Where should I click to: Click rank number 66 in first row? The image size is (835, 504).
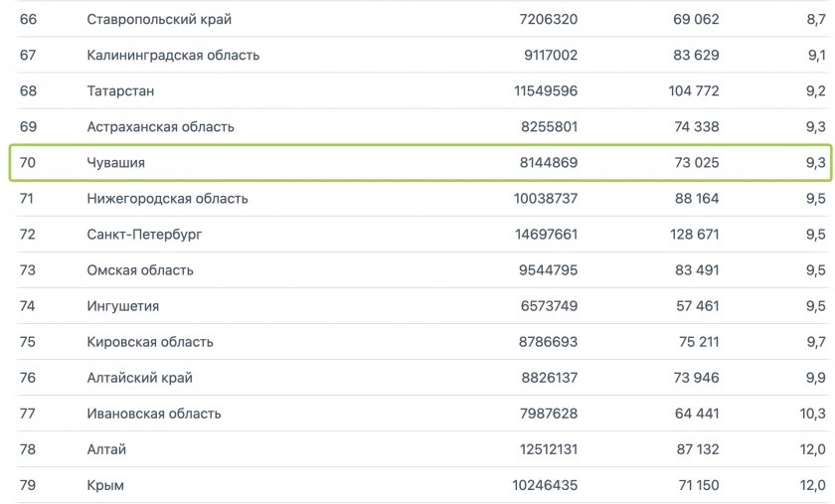click(28, 19)
